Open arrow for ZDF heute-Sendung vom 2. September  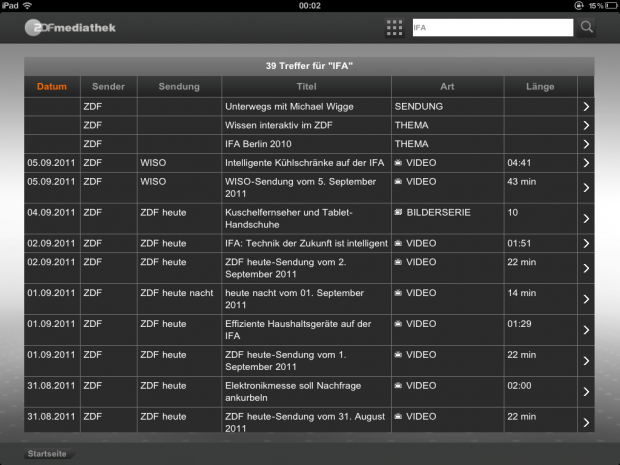pos(586,268)
